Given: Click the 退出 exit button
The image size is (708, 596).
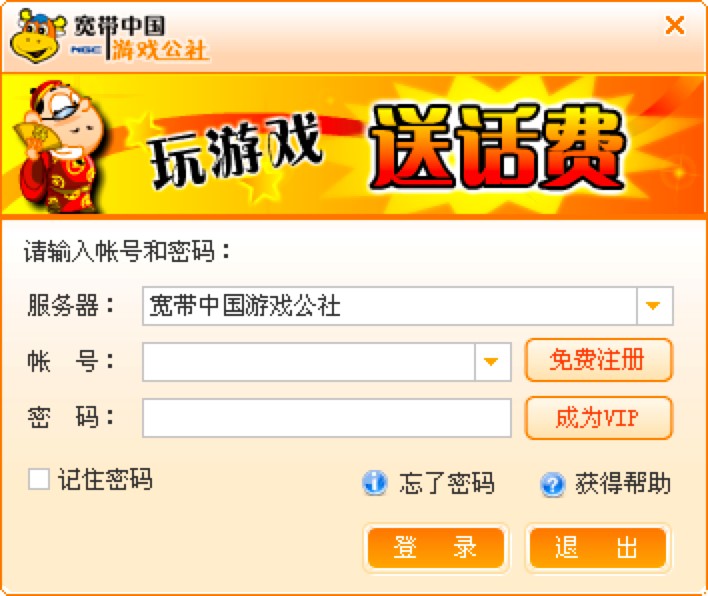Looking at the screenshot, I should coord(597,548).
